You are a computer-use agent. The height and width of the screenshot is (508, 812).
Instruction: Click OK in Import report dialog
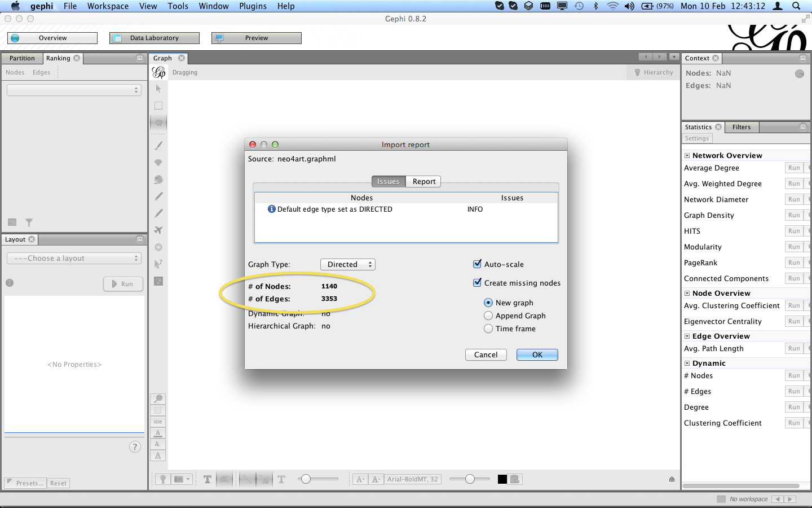click(x=537, y=354)
